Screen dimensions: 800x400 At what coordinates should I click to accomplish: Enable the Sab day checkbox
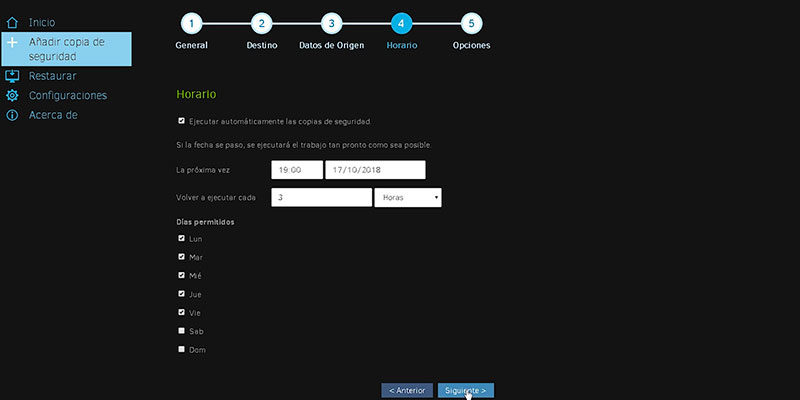(181, 331)
